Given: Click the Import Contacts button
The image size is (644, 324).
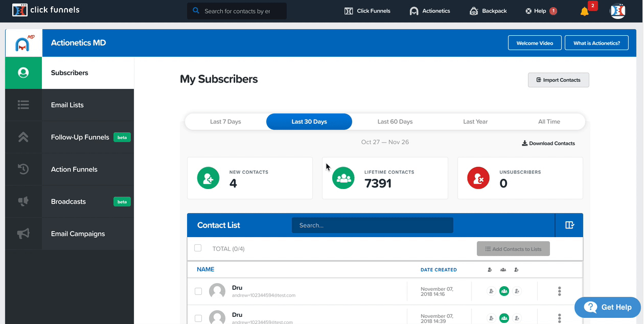Looking at the screenshot, I should pos(558,80).
